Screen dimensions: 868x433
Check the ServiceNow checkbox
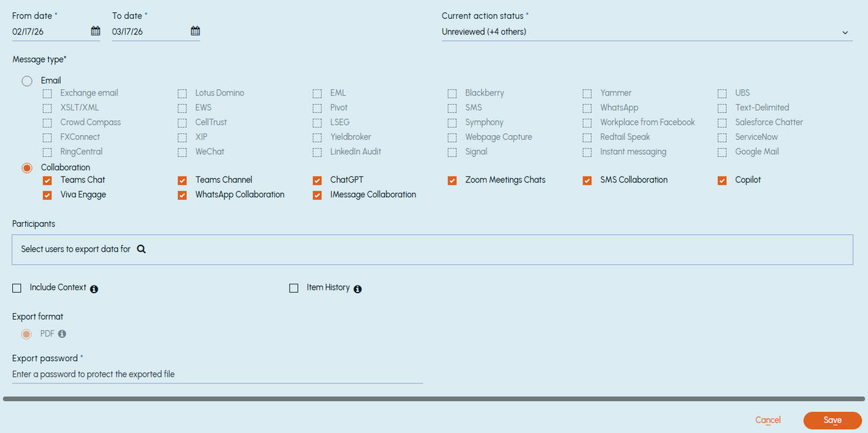722,138
